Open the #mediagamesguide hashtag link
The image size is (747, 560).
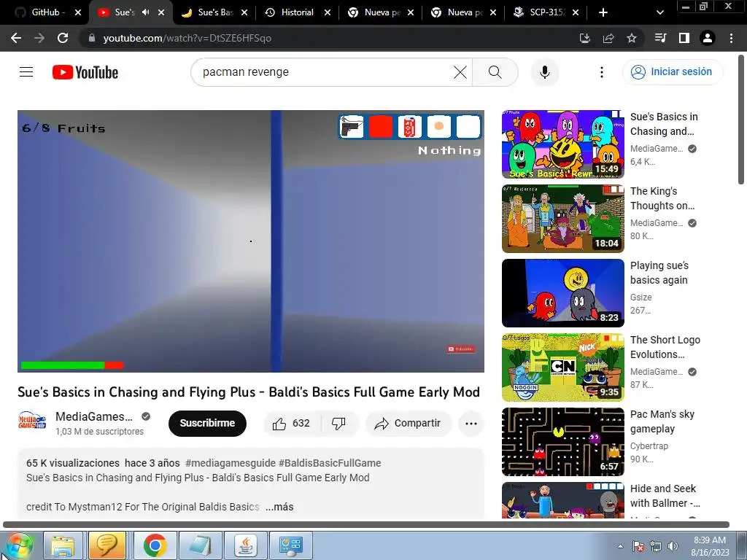(x=230, y=463)
